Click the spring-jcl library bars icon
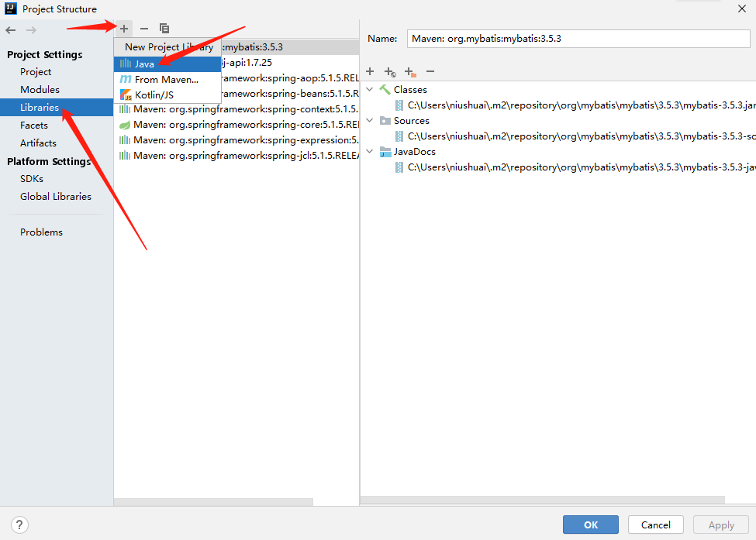The height and width of the screenshot is (540, 756). [x=125, y=156]
